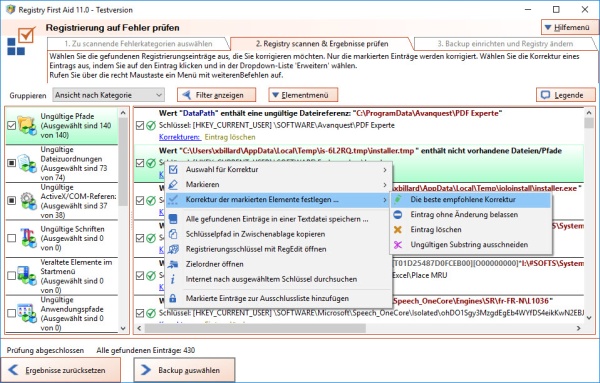Expand submenu arrow of 'Markieren'
Screen dimensions: 600x383
coord(385,185)
